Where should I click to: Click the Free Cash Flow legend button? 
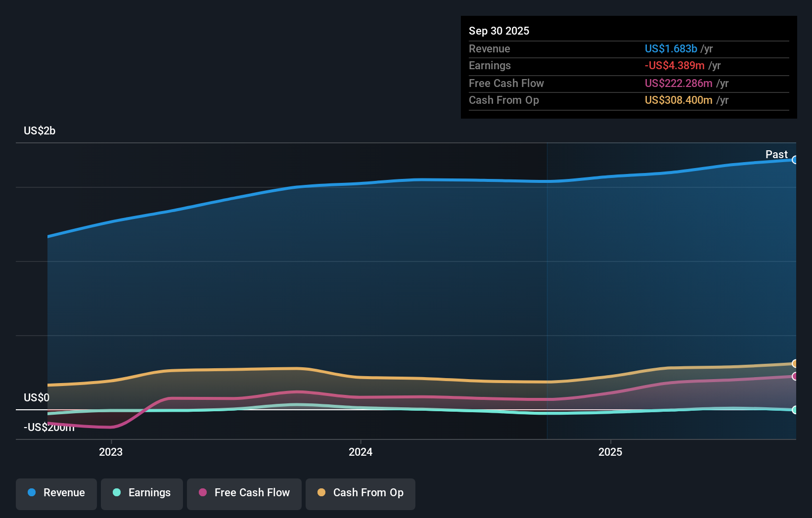[244, 493]
